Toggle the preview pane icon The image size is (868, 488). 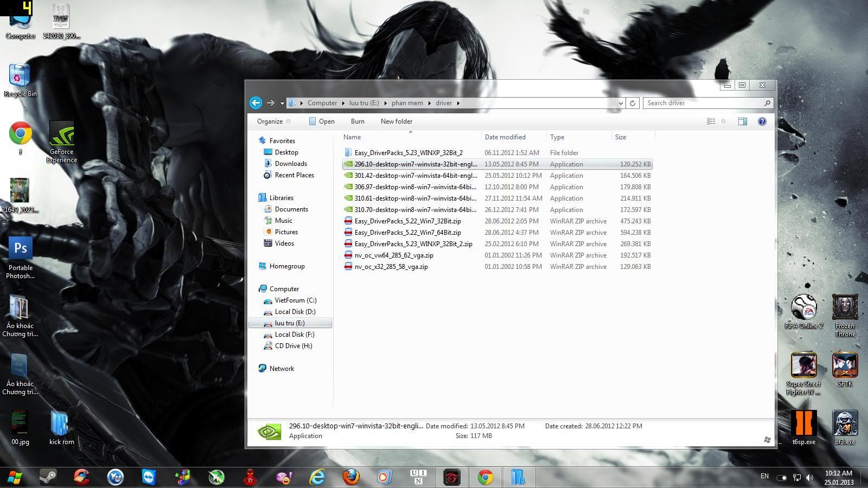click(742, 121)
